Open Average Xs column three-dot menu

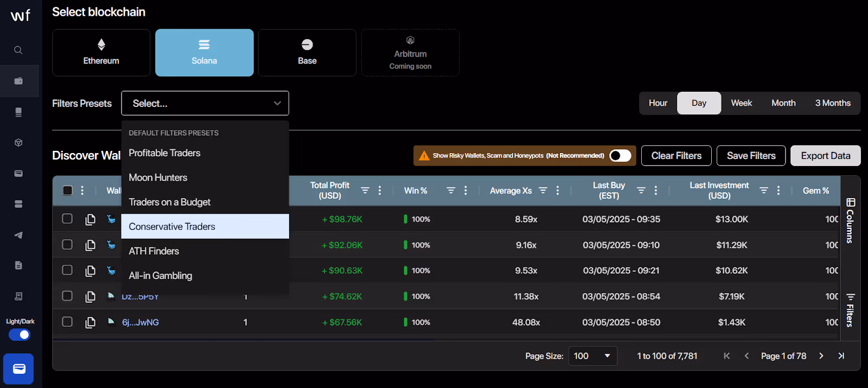[x=558, y=190]
